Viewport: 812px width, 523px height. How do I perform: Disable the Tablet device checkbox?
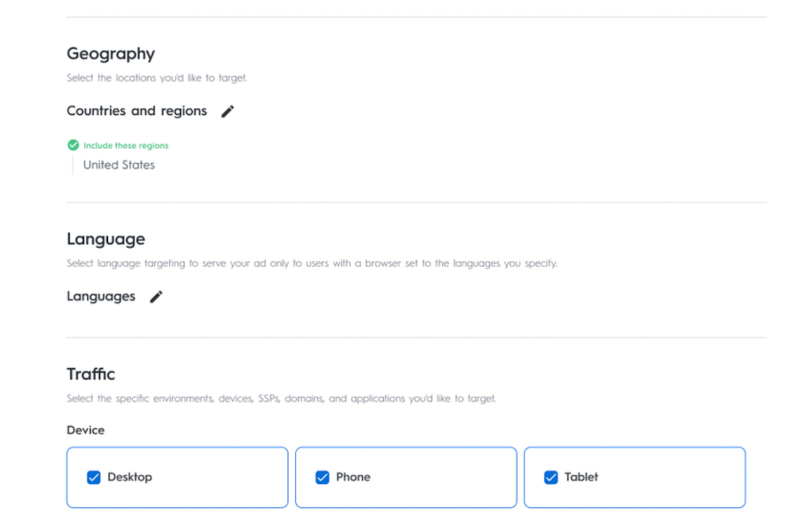[551, 477]
